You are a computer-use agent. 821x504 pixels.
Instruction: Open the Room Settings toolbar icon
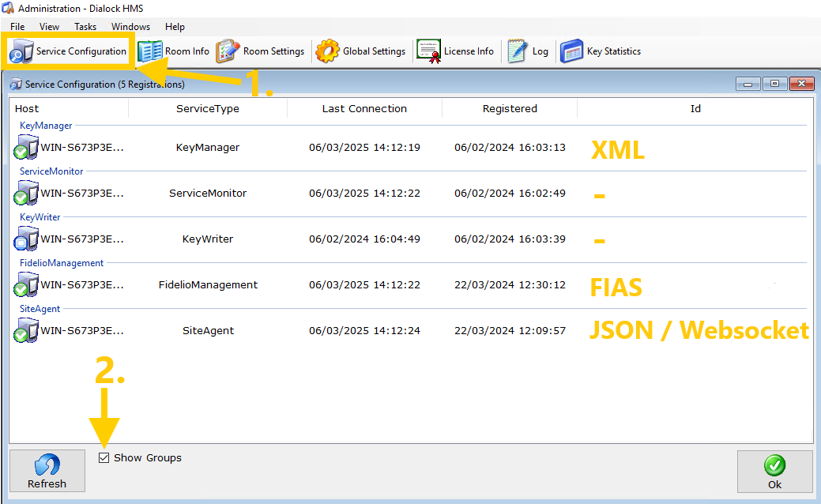(x=228, y=51)
